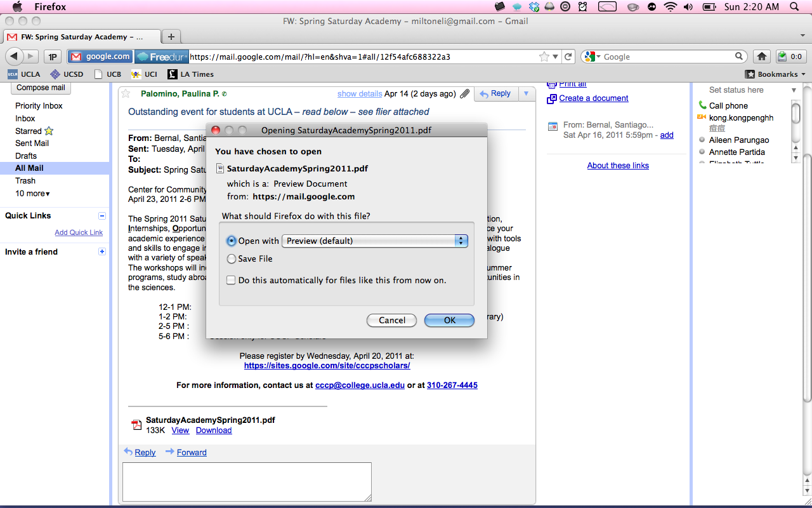The image size is (812, 508).
Task: Open the URL bar history dropdown arrow
Action: pyautogui.click(x=556, y=57)
